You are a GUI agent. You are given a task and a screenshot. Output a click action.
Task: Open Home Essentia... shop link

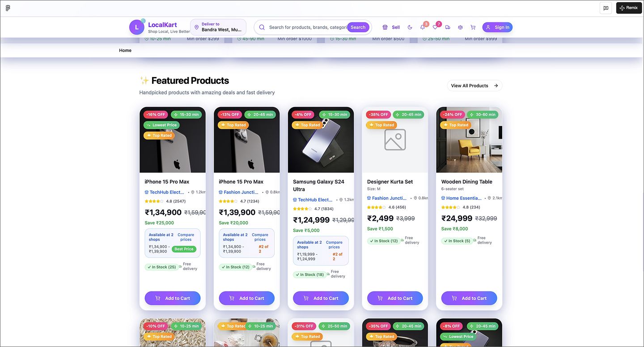click(x=462, y=198)
